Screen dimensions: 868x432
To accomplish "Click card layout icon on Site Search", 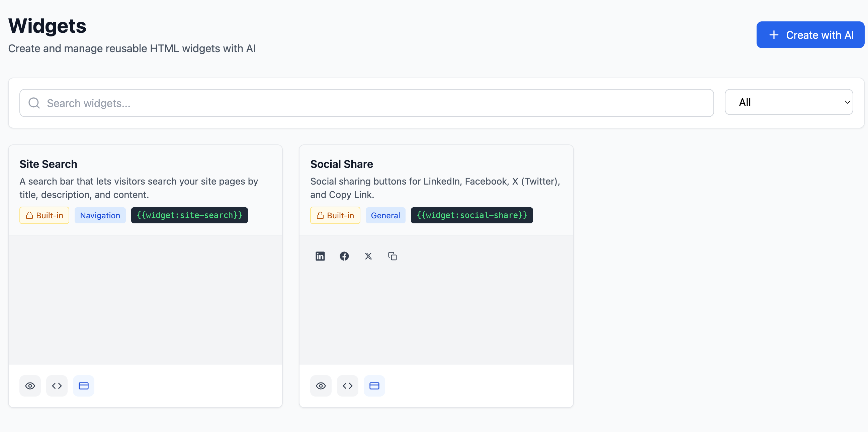I will point(83,386).
